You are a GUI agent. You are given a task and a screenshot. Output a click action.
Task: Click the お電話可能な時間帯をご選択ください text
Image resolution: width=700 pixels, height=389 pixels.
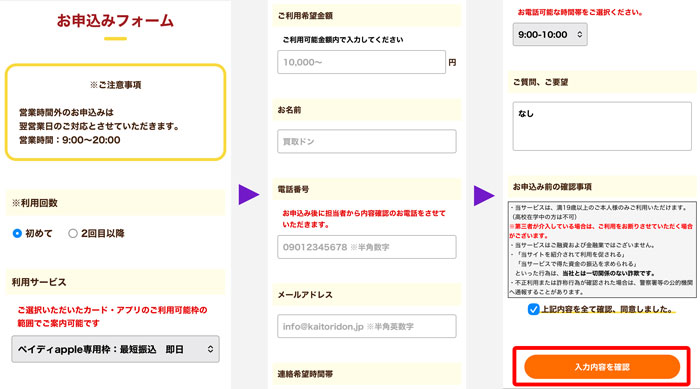click(580, 13)
